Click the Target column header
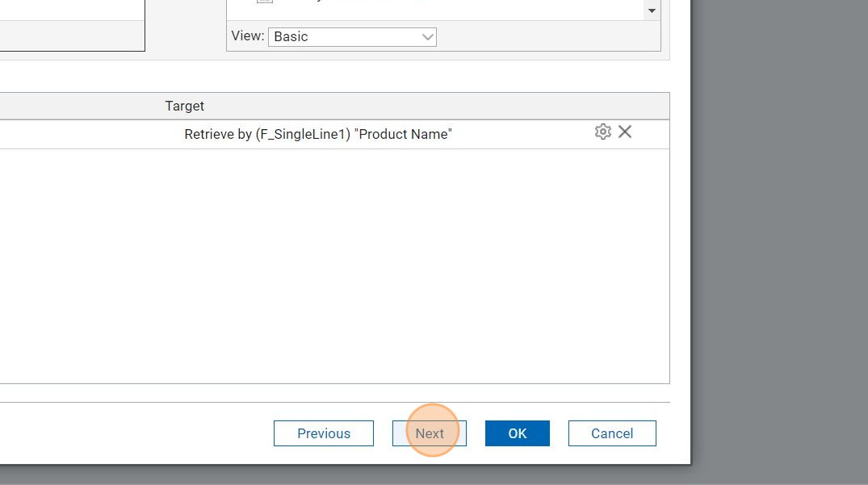 [185, 106]
